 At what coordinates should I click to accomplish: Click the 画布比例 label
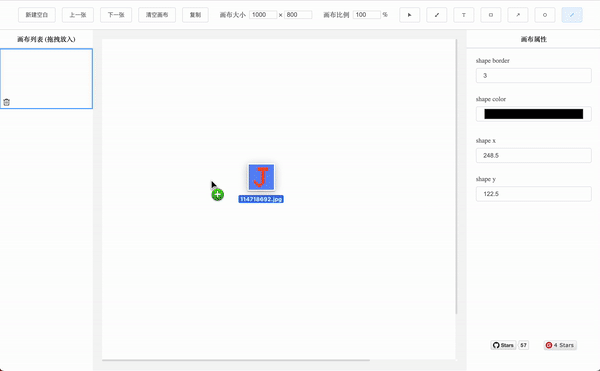click(336, 15)
